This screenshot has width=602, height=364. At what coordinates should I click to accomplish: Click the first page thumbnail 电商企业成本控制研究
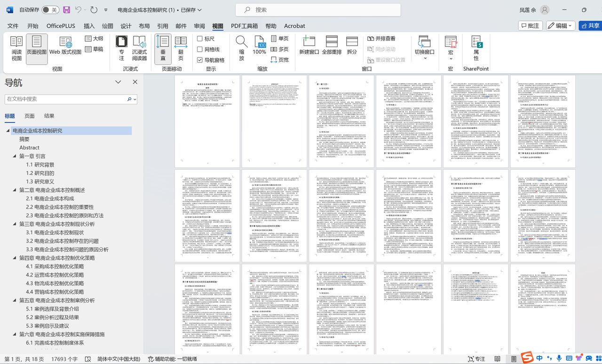[x=207, y=121]
